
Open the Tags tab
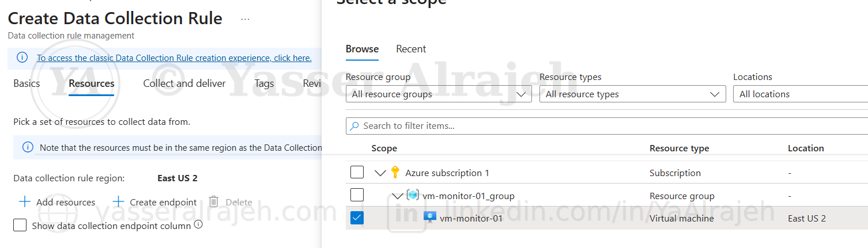[x=264, y=83]
